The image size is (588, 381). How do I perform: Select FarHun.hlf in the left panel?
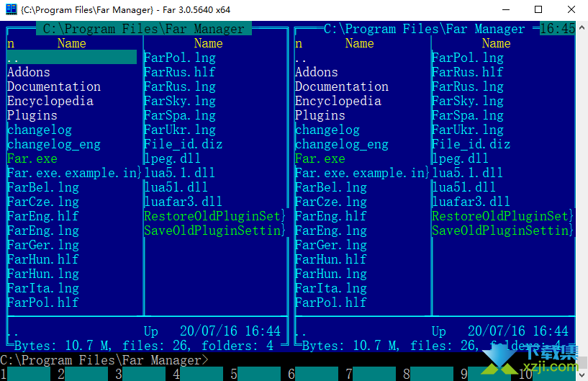click(x=43, y=259)
